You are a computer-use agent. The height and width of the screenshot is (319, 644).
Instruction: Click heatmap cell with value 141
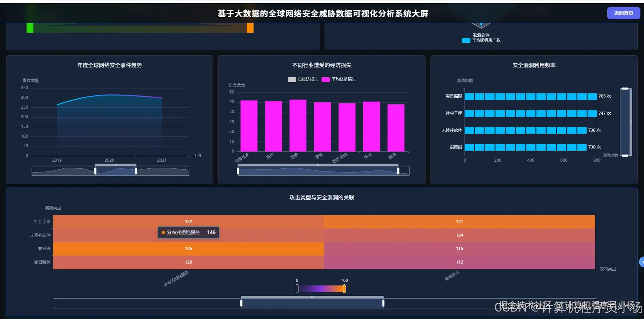459,222
